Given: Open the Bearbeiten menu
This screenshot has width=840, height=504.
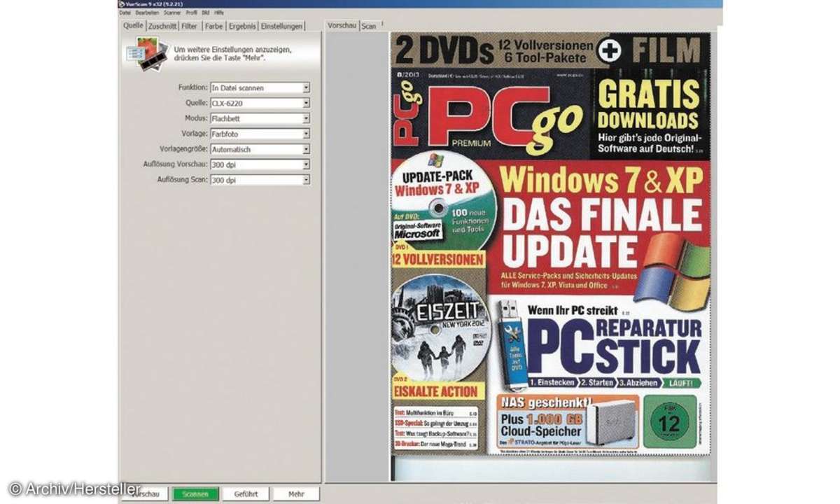Looking at the screenshot, I should (146, 13).
